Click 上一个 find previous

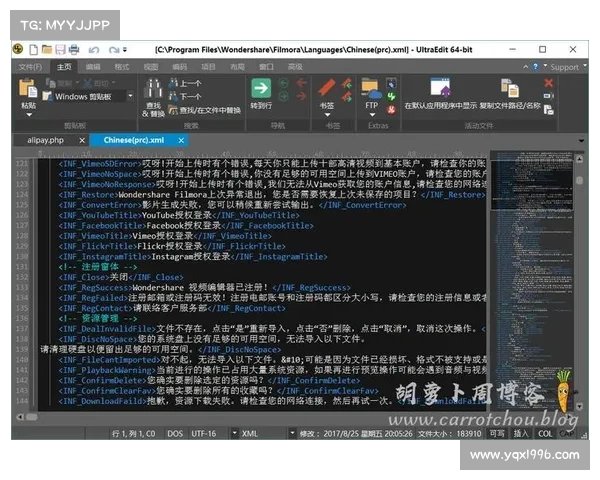pyautogui.click(x=185, y=83)
